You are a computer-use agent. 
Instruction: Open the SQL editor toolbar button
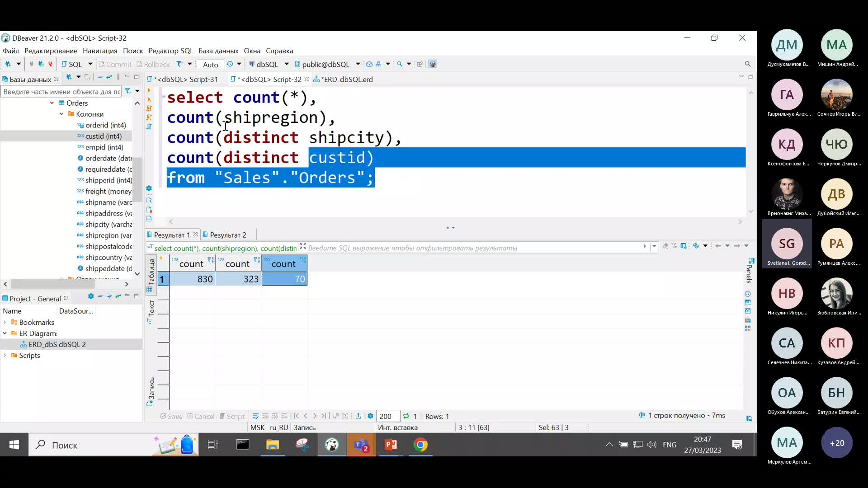[x=71, y=64]
